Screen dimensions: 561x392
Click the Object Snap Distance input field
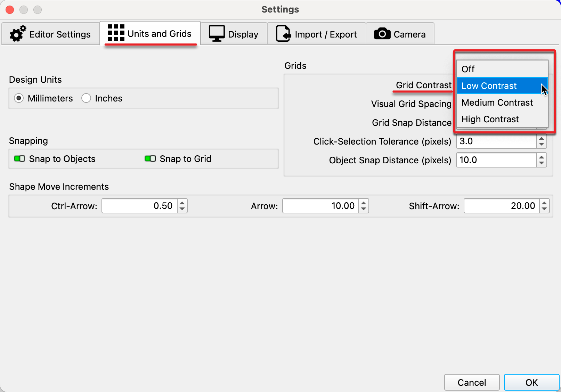pos(496,160)
